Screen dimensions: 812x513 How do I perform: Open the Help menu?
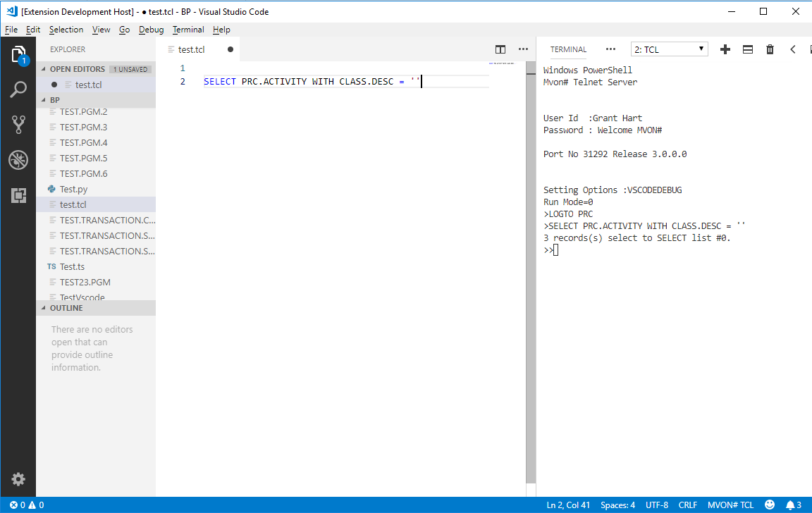pos(221,30)
